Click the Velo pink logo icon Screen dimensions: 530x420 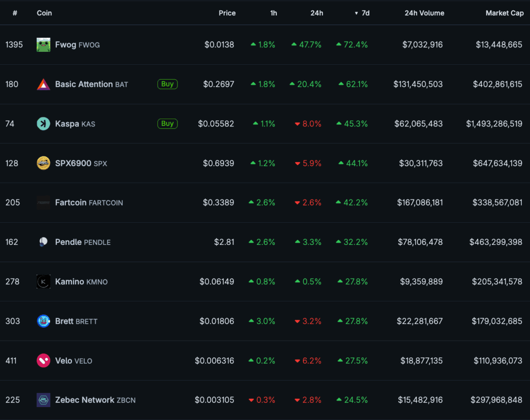click(43, 360)
